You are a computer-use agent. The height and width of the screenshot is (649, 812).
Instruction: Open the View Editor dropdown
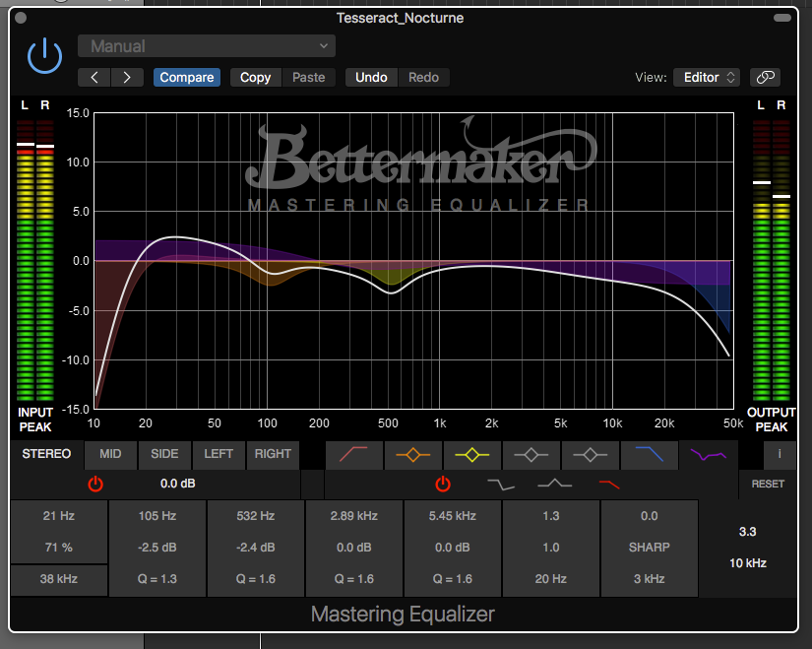[x=706, y=77]
